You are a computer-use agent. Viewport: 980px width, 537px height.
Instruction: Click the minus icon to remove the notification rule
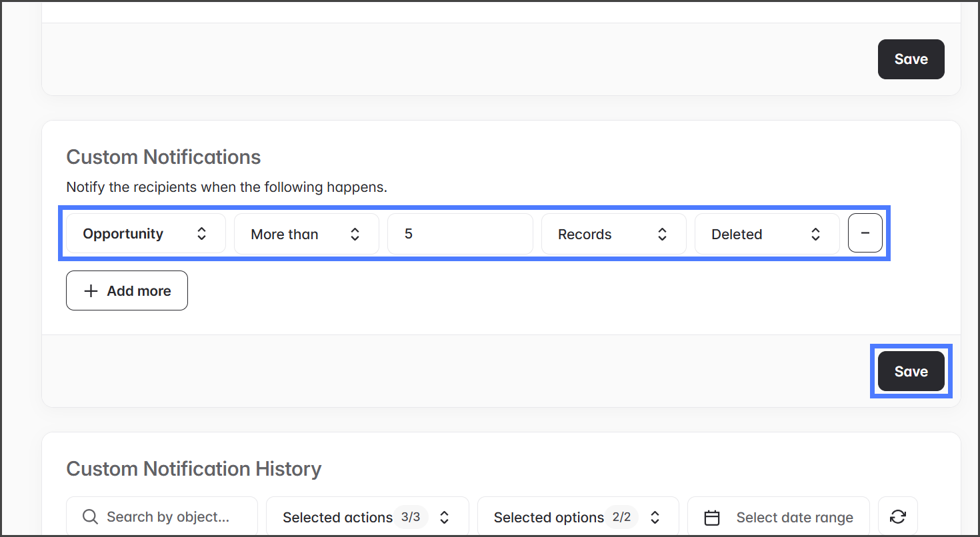coord(865,233)
